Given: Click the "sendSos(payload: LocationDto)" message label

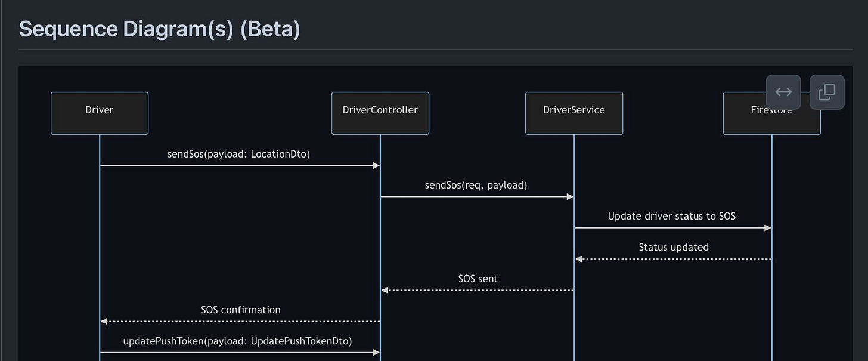Looking at the screenshot, I should 239,154.
